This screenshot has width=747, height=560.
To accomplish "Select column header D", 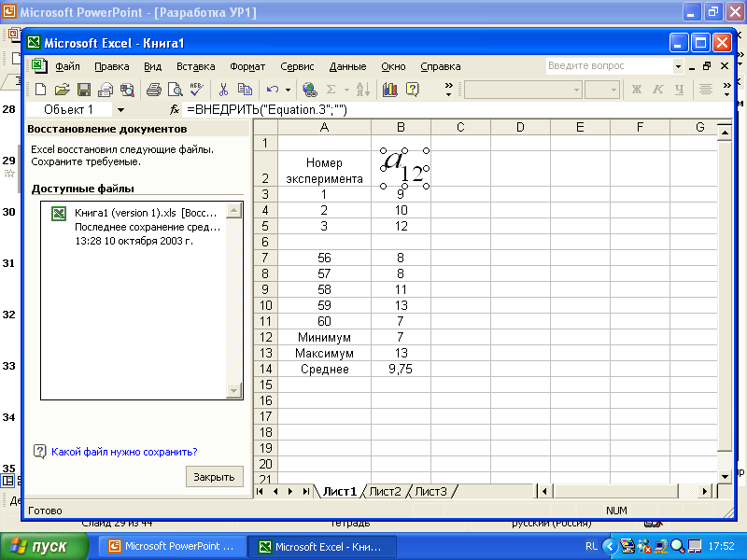I will tap(520, 128).
